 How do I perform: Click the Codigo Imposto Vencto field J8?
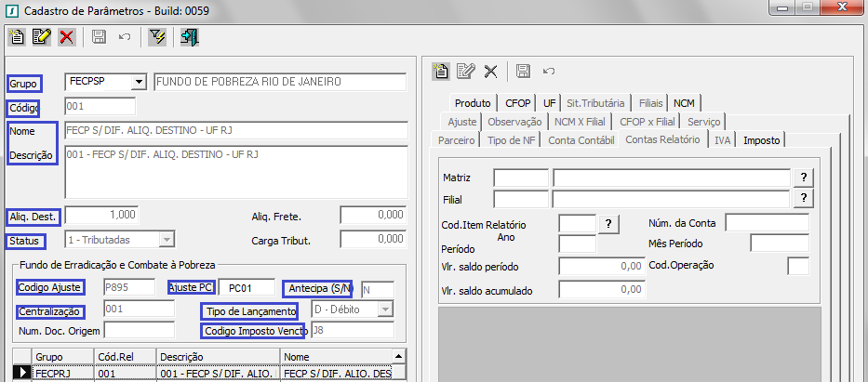tap(353, 330)
